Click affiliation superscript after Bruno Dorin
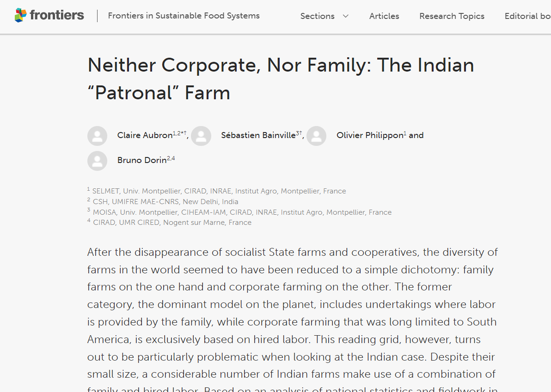This screenshot has height=392, width=551. tap(171, 158)
